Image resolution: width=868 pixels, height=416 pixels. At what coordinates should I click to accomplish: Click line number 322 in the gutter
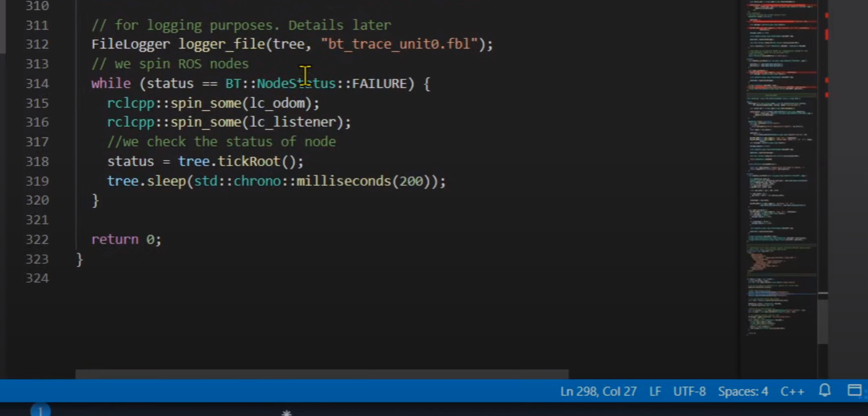coord(37,239)
